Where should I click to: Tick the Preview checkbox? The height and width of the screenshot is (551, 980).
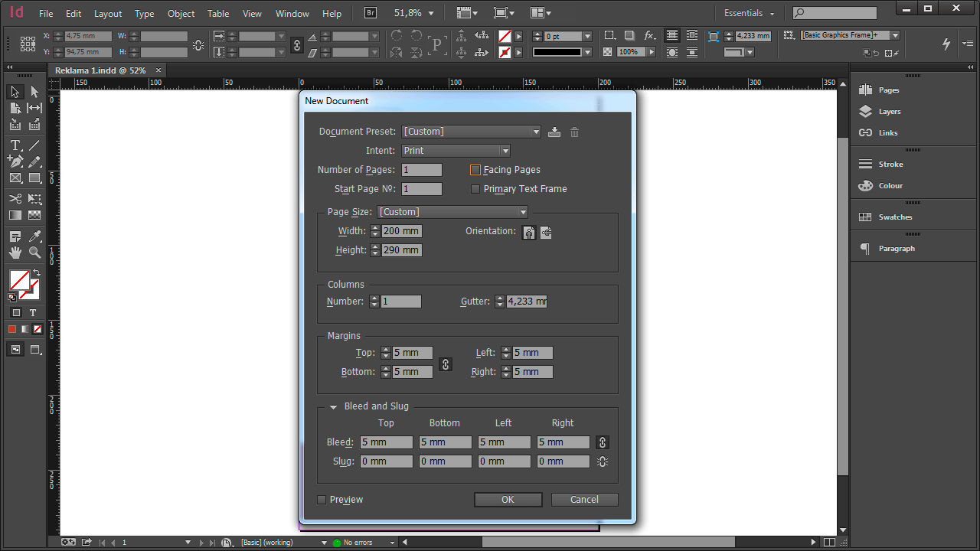coord(322,500)
